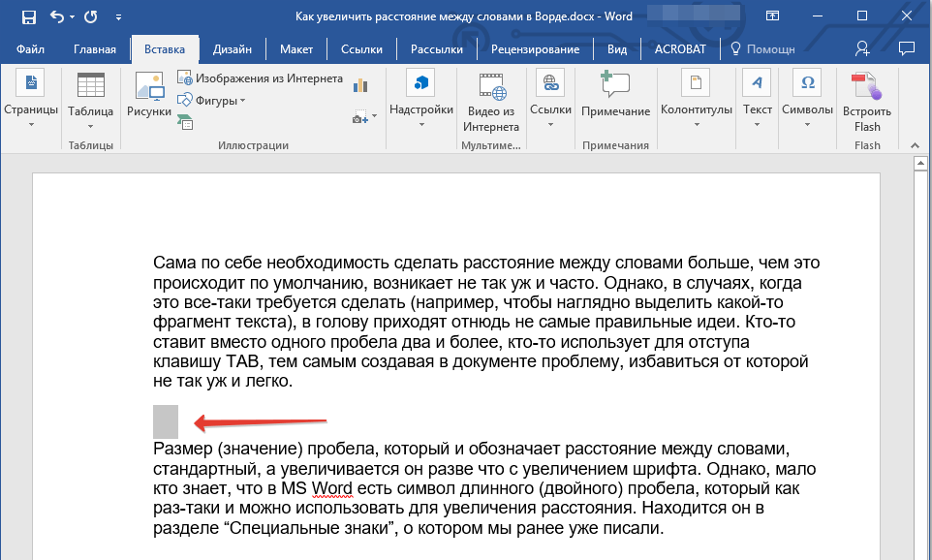Click the chart icon in Иллюстрации
This screenshot has width=932, height=560.
pos(361,85)
